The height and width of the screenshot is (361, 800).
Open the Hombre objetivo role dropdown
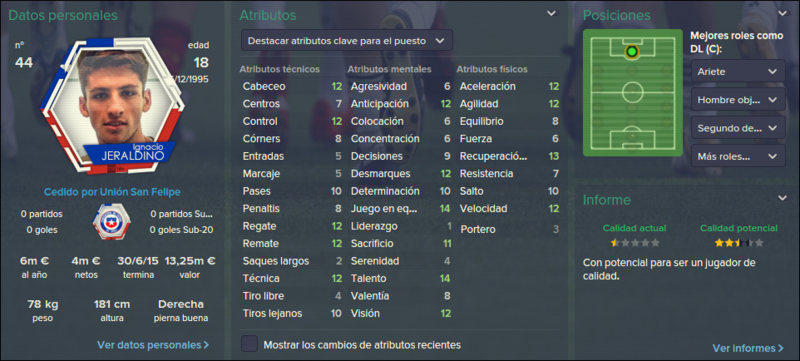738,99
